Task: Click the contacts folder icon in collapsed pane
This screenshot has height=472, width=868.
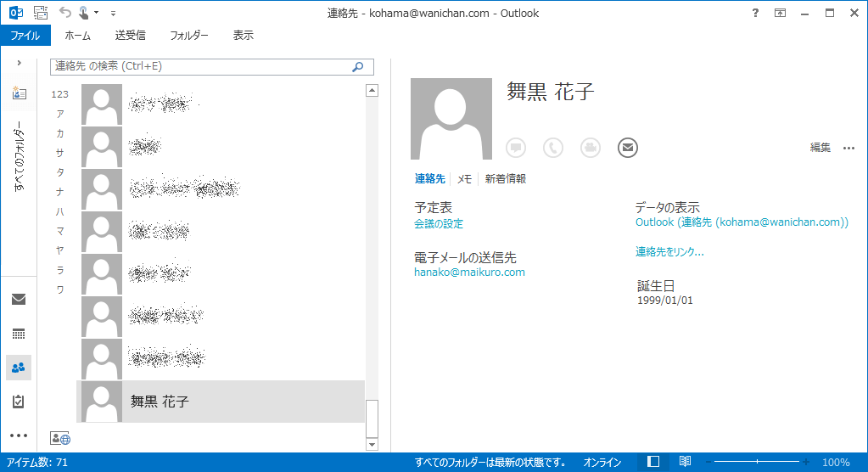Action: [x=19, y=93]
